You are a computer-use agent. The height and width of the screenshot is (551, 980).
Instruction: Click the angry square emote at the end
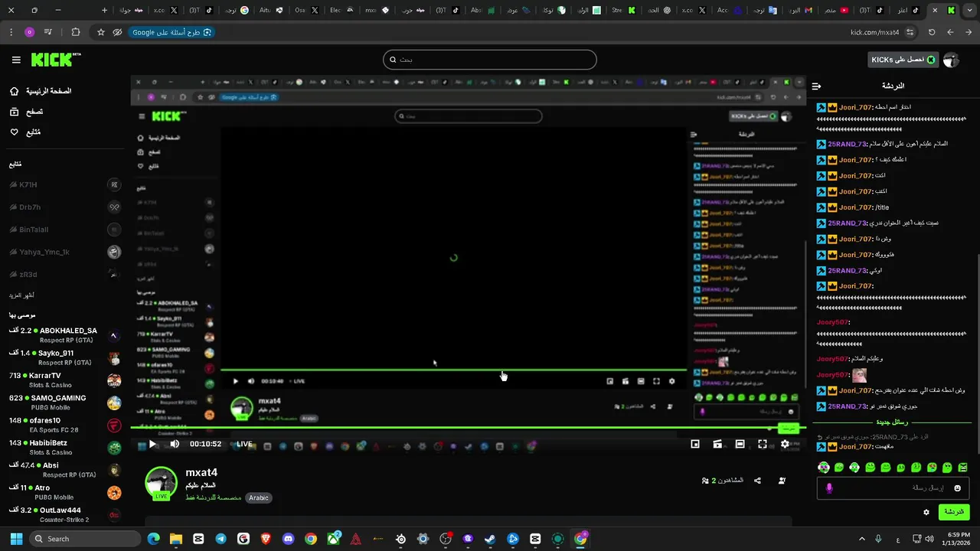963,468
